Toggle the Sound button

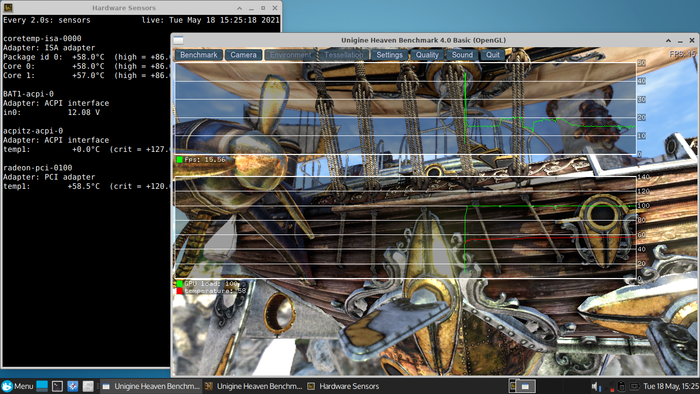pos(462,55)
